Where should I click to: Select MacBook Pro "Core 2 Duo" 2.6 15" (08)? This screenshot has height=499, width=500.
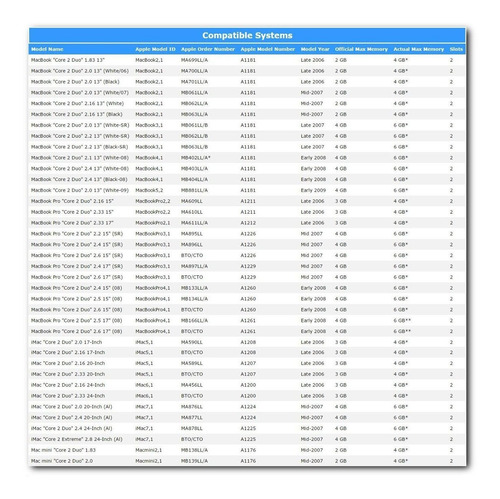77,310
